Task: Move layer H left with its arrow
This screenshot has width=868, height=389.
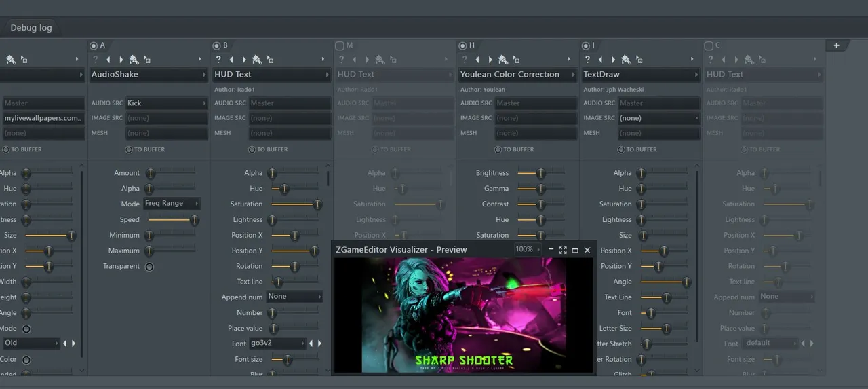Action: click(477, 60)
